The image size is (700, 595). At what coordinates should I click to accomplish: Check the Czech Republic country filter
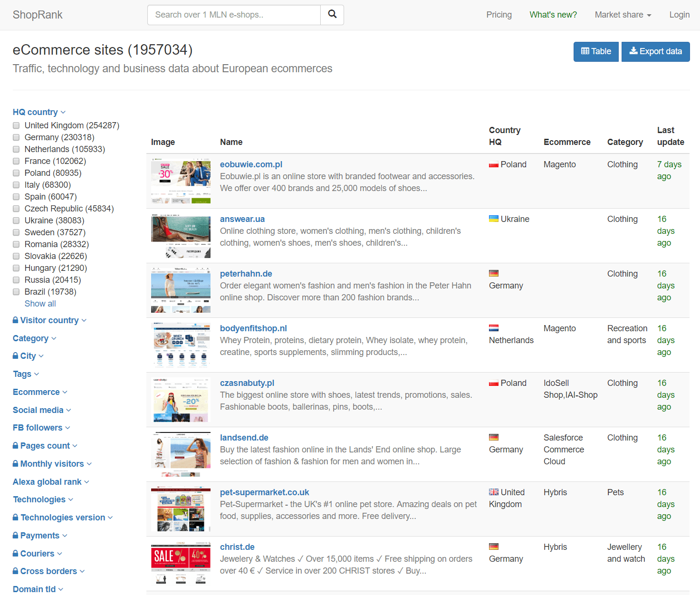point(16,209)
